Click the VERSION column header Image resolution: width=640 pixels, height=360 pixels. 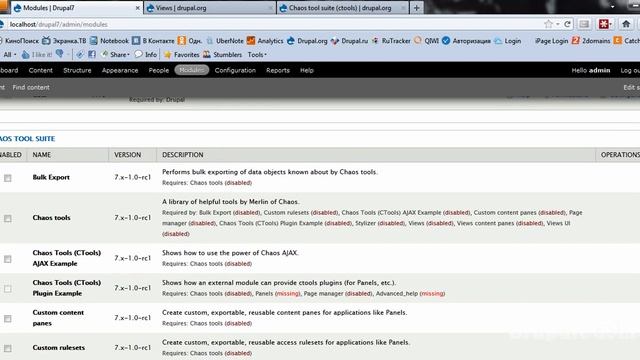127,155
